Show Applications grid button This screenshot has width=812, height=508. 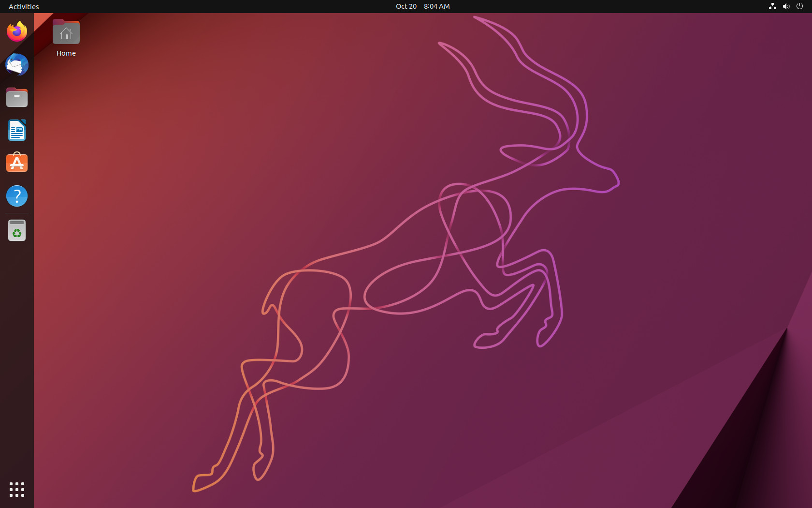17,489
